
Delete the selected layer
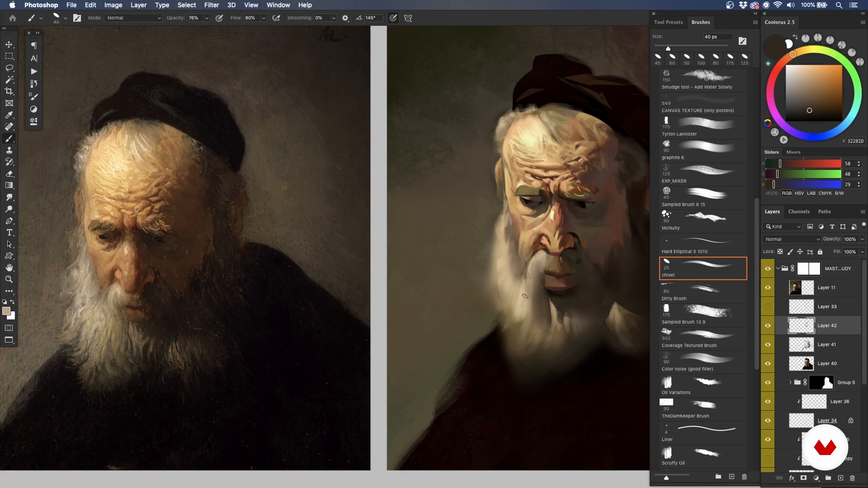pos(852,478)
